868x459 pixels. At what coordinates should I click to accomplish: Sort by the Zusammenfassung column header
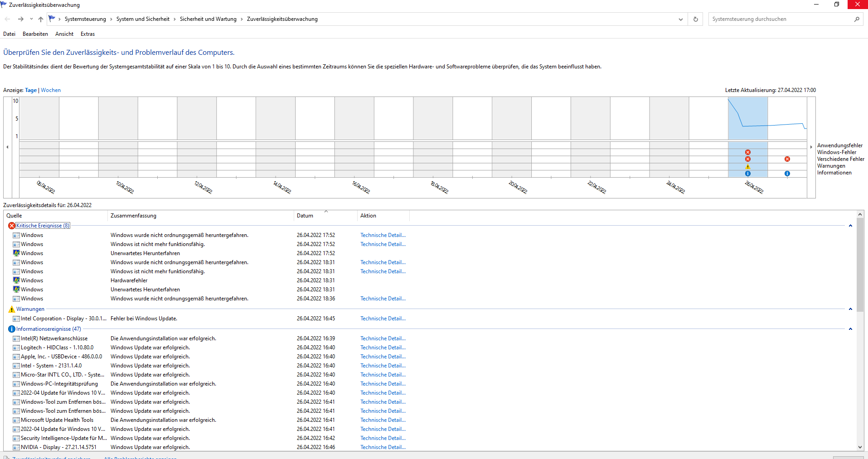coord(201,216)
